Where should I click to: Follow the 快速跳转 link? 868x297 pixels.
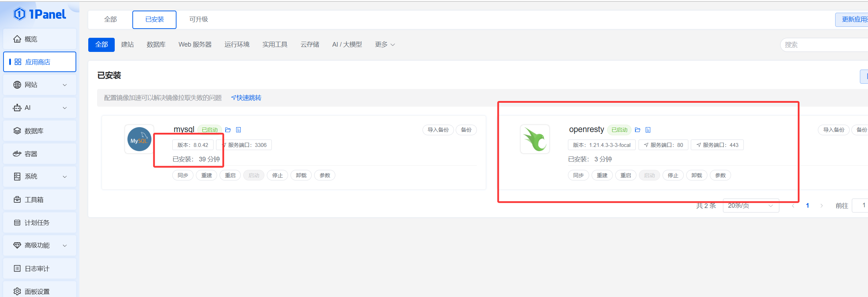(246, 98)
